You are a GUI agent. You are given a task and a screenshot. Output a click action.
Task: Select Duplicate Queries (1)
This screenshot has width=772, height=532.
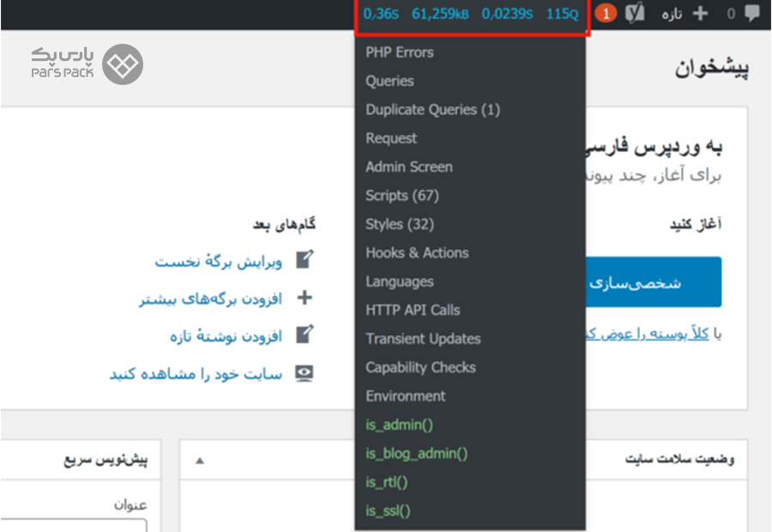pos(433,109)
